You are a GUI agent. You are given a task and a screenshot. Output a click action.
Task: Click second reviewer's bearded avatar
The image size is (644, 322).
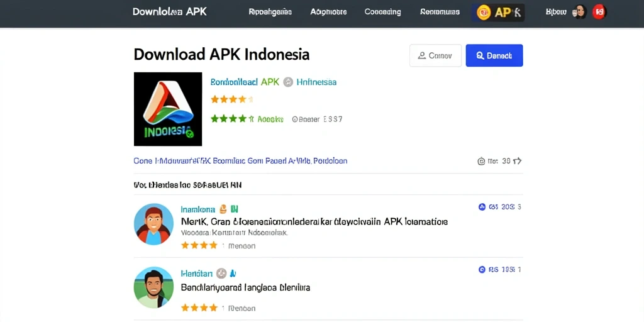(x=153, y=287)
